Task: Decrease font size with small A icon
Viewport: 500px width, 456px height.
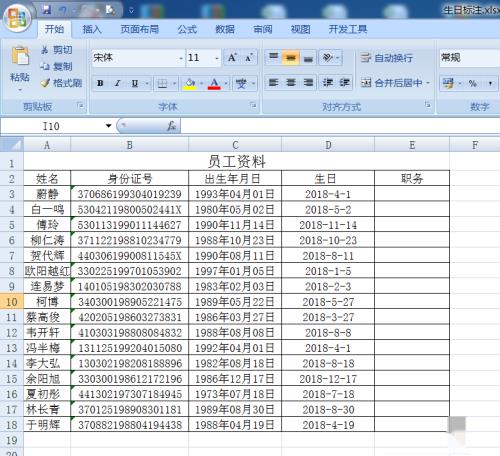Action: [249, 58]
